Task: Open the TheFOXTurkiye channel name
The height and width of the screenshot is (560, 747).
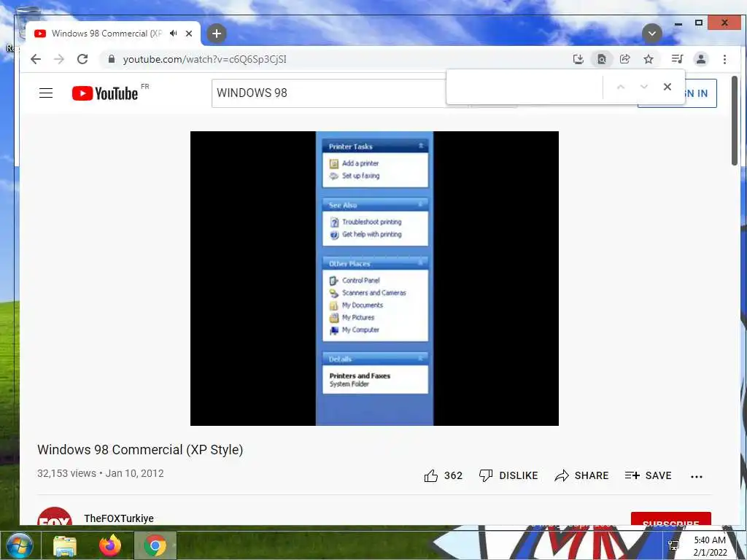Action: pyautogui.click(x=119, y=518)
